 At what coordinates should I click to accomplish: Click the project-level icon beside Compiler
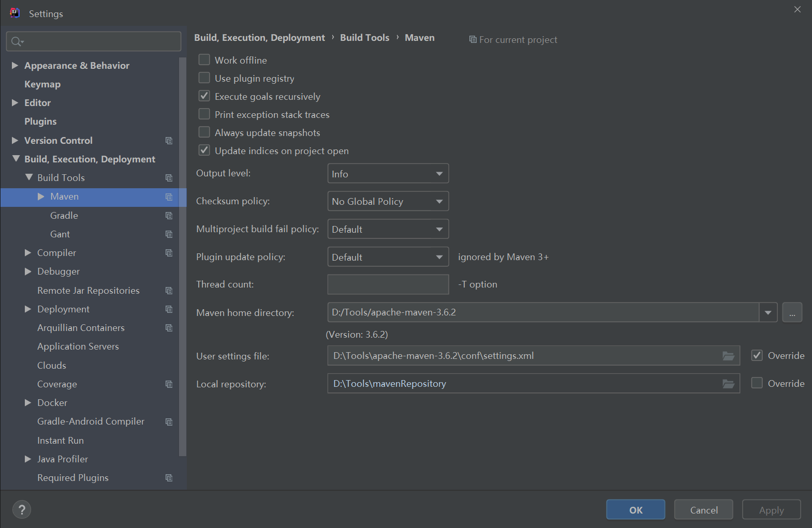click(169, 253)
